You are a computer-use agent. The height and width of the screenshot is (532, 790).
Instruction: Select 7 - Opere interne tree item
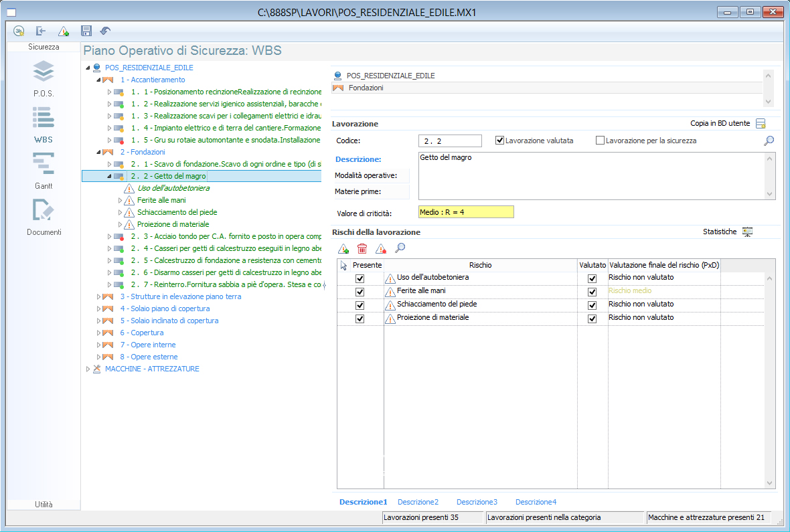point(148,345)
